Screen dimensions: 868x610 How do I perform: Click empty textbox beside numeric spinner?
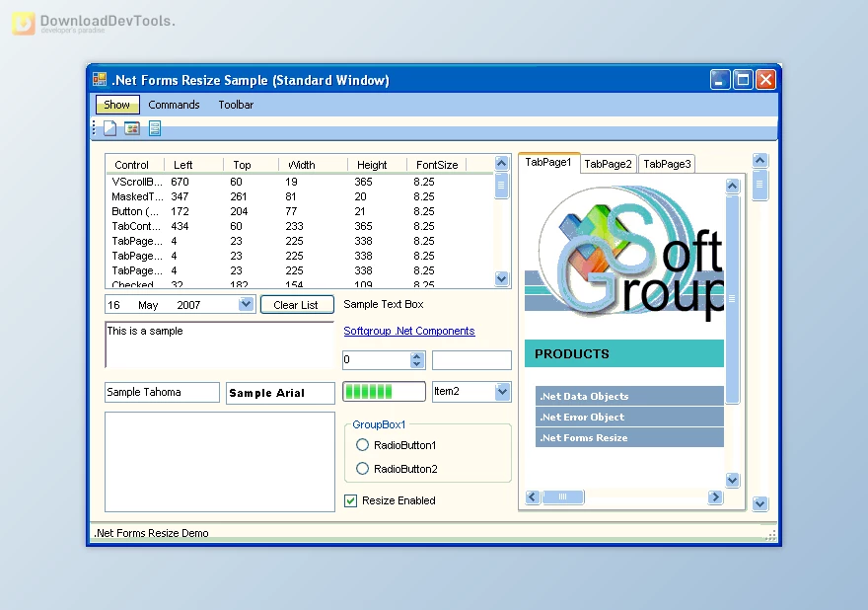pyautogui.click(x=471, y=360)
